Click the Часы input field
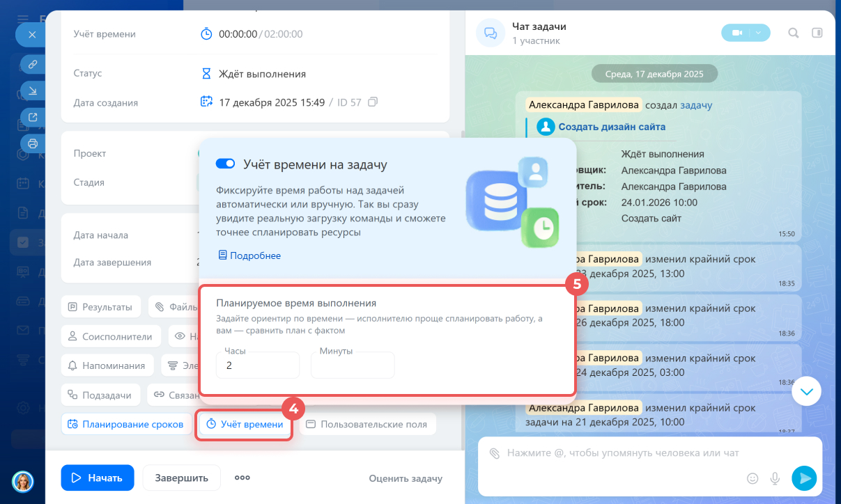The width and height of the screenshot is (841, 504). coord(257,365)
